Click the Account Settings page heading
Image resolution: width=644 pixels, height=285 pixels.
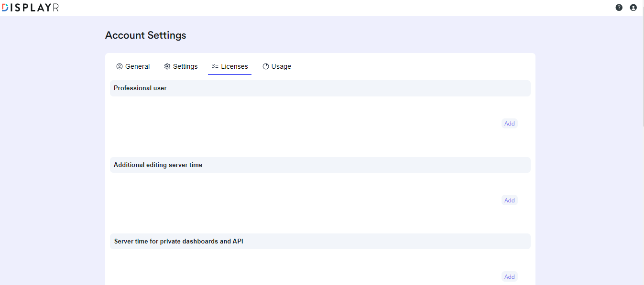[x=146, y=35]
